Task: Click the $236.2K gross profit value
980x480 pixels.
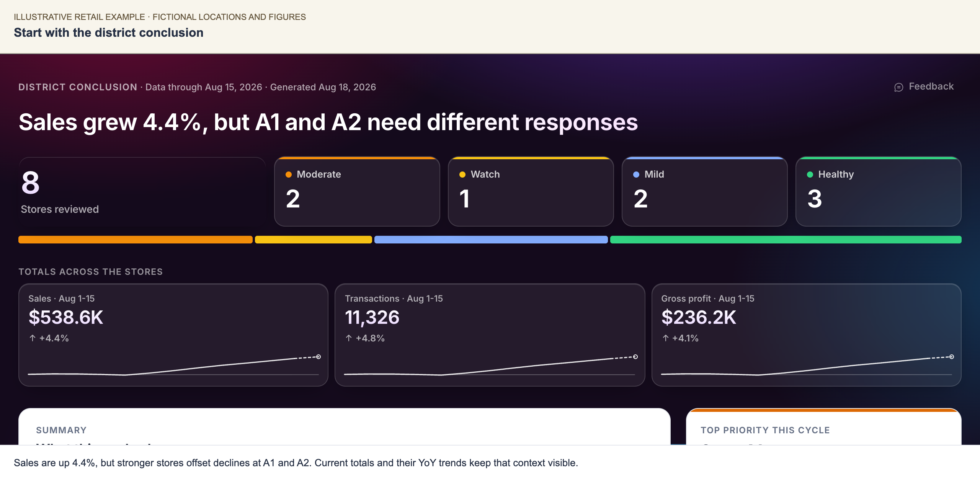Action: pos(699,317)
